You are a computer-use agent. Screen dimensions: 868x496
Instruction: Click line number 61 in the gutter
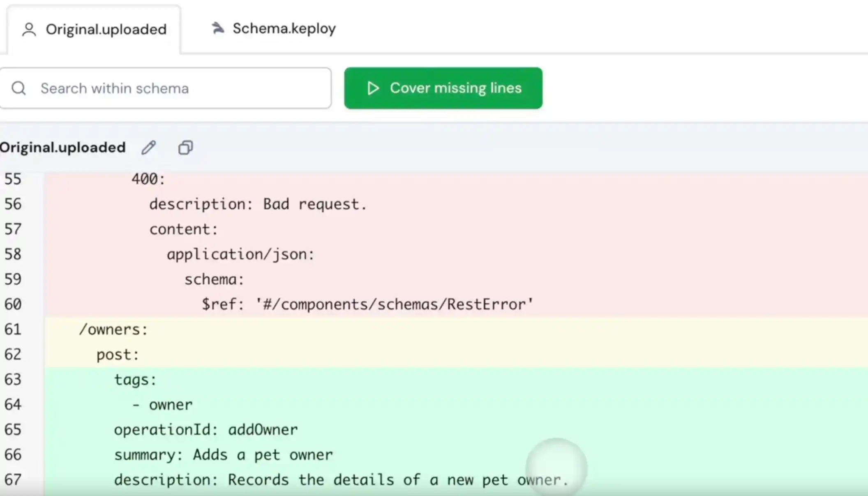12,329
